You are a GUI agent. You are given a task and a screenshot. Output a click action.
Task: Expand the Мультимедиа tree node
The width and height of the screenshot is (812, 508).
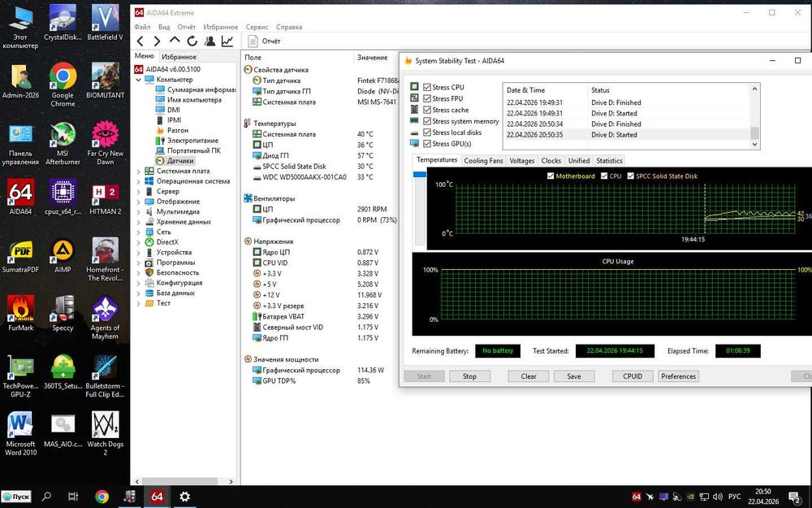[x=138, y=211]
